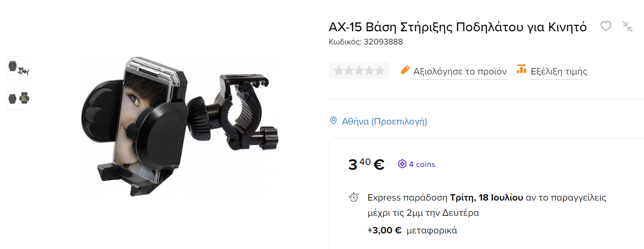Open the main bike phone holder image
Screen dimensions: 644x249
coord(180,127)
